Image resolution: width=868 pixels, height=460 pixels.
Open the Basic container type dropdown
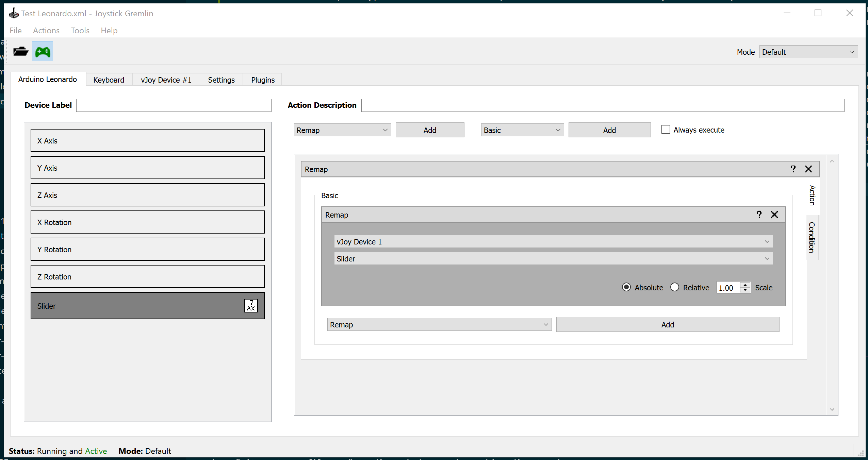522,130
